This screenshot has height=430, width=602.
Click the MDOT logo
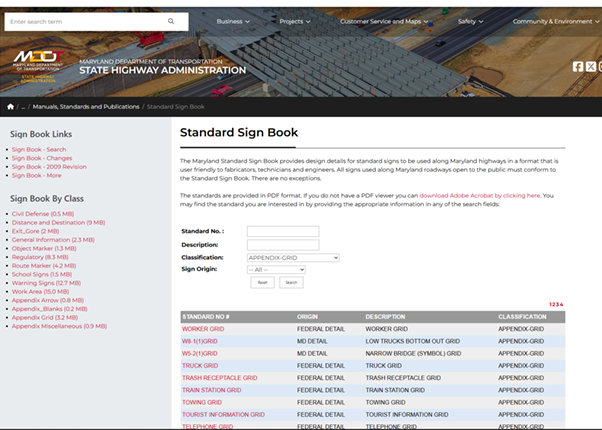[38, 66]
